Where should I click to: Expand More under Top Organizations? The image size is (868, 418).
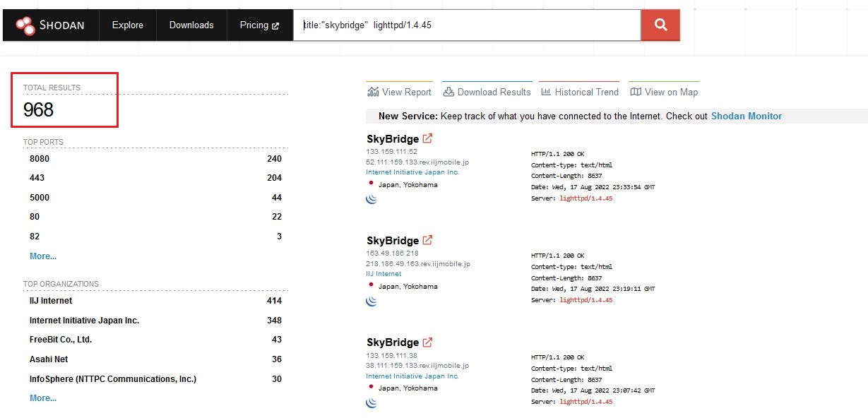pos(43,398)
